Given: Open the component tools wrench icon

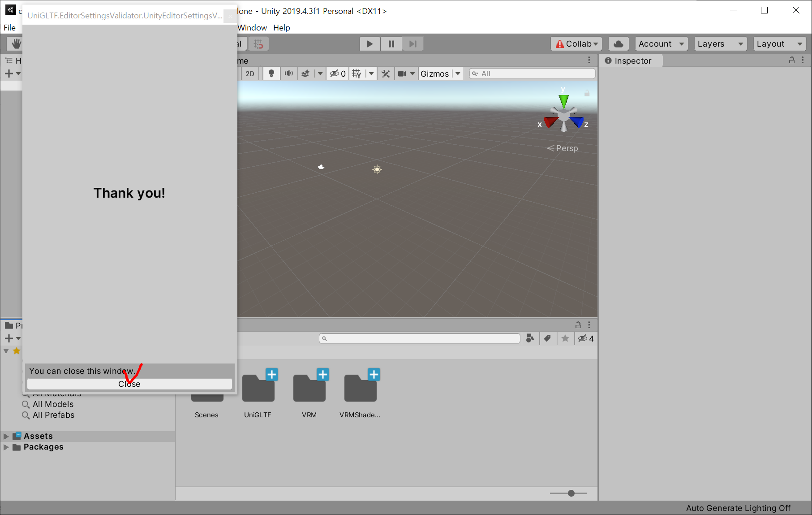Looking at the screenshot, I should click(386, 74).
